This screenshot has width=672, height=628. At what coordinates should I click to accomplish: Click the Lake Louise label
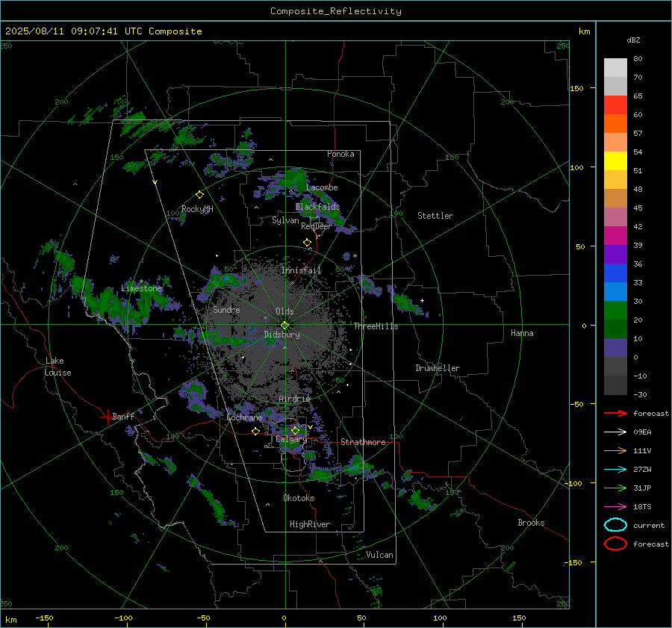57,367
